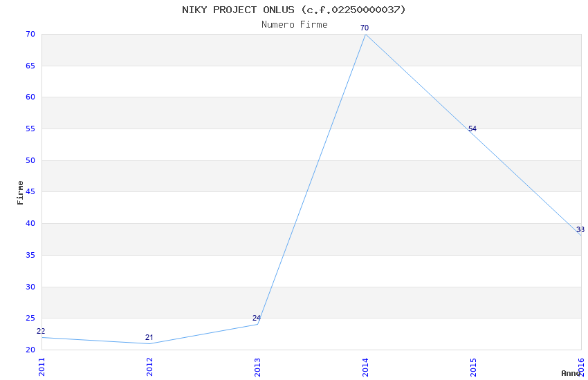The width and height of the screenshot is (588, 380).
Task: Click the y-axis value 35
Action: click(x=30, y=256)
